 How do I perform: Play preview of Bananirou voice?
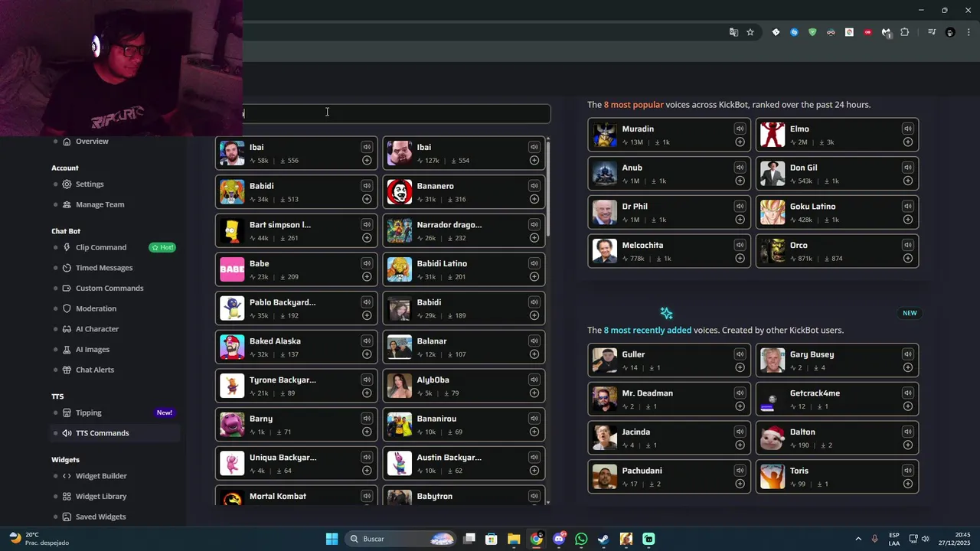tap(534, 419)
